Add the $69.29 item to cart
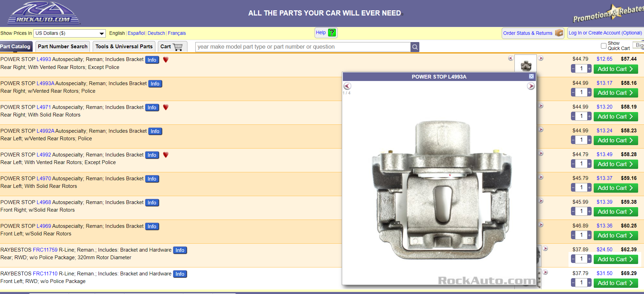The image size is (644, 294). click(616, 283)
